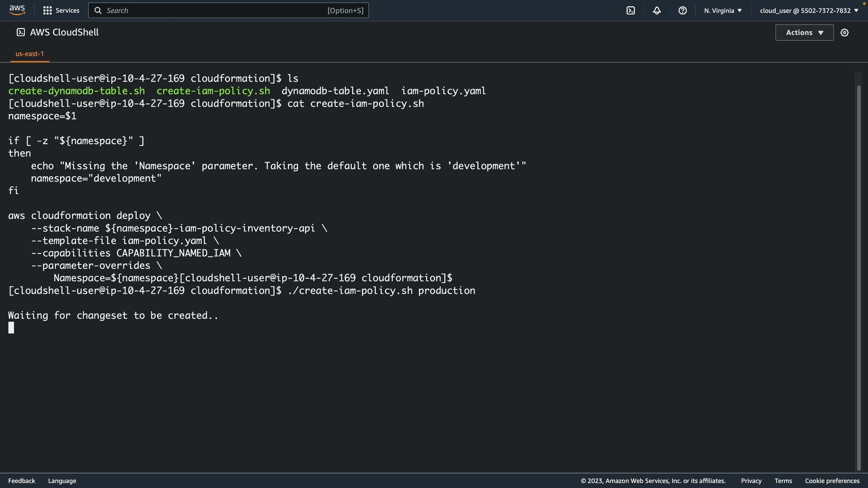The width and height of the screenshot is (868, 488).
Task: Open the Actions dropdown button
Action: pyautogui.click(x=804, y=33)
